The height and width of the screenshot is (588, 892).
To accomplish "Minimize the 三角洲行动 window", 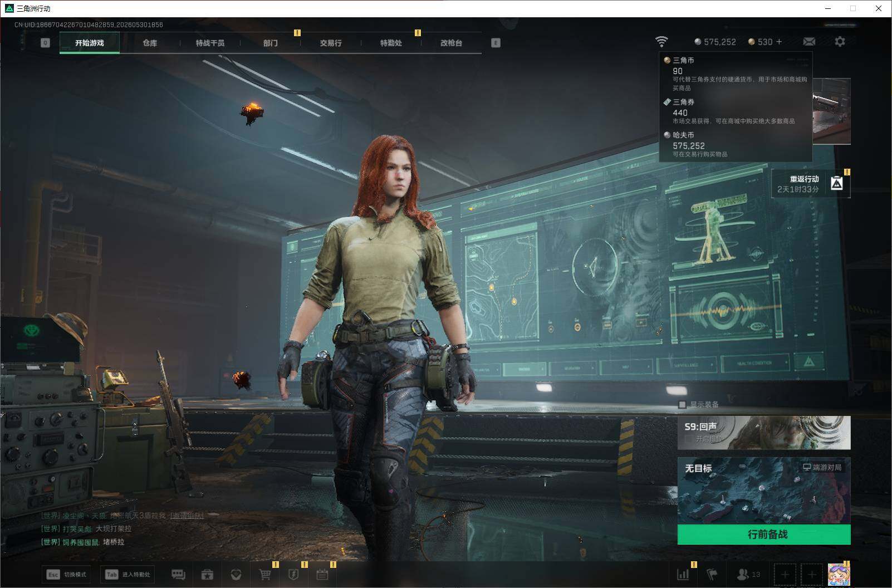I will (x=828, y=8).
